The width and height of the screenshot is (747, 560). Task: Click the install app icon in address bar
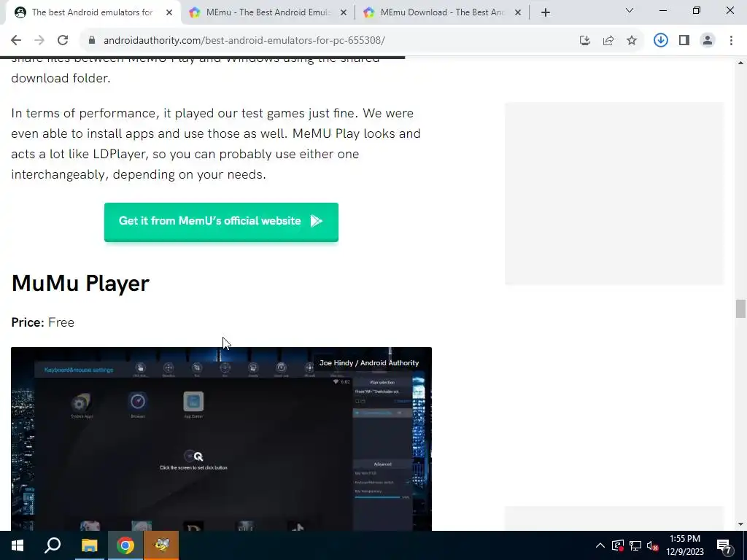pos(585,41)
